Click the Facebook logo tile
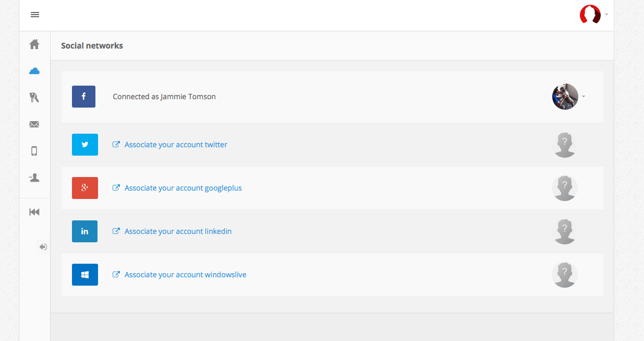Screen dimensions: 644x341 (x=83, y=97)
